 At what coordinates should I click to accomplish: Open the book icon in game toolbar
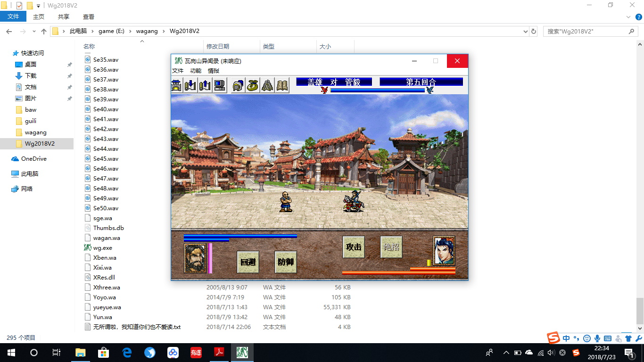[282, 85]
